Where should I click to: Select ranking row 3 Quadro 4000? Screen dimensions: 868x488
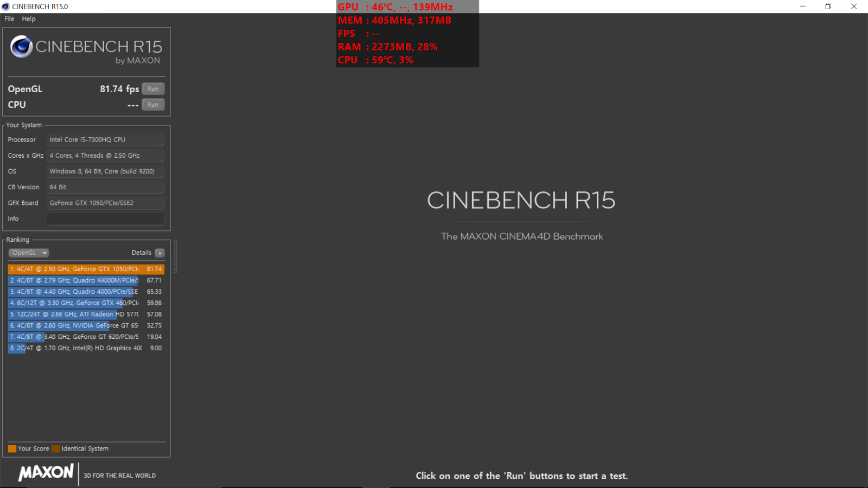(86, 292)
